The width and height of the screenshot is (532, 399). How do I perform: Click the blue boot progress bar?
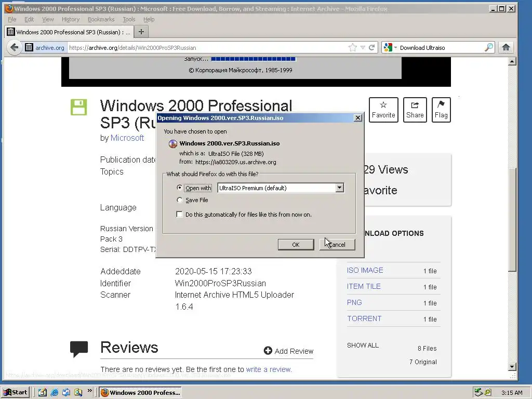coord(254,59)
